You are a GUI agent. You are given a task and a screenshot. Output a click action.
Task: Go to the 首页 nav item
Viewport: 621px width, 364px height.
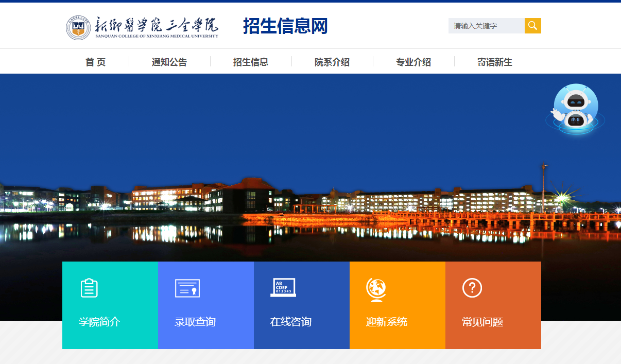pyautogui.click(x=95, y=62)
